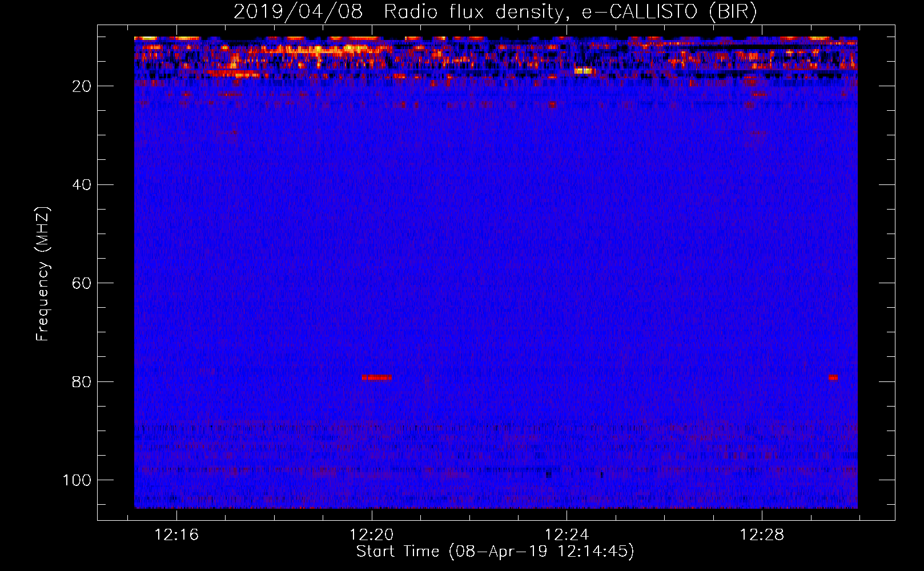The width and height of the screenshot is (924, 571).
Task: Click the 80 MHz frequency tick label
Action: tap(82, 381)
